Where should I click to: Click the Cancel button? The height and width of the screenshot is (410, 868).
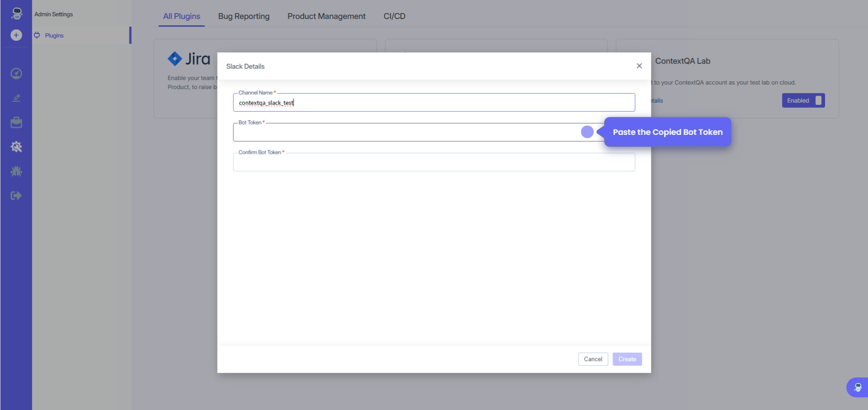coord(593,359)
